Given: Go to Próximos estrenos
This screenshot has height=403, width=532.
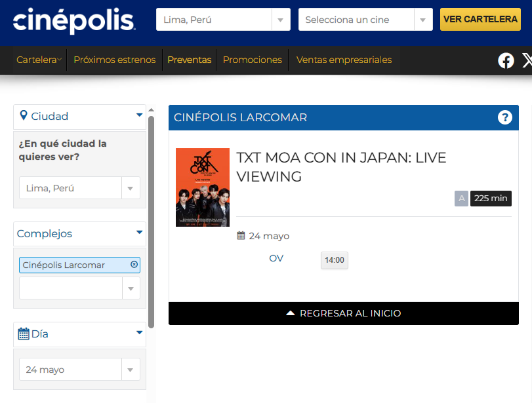Looking at the screenshot, I should click(114, 60).
